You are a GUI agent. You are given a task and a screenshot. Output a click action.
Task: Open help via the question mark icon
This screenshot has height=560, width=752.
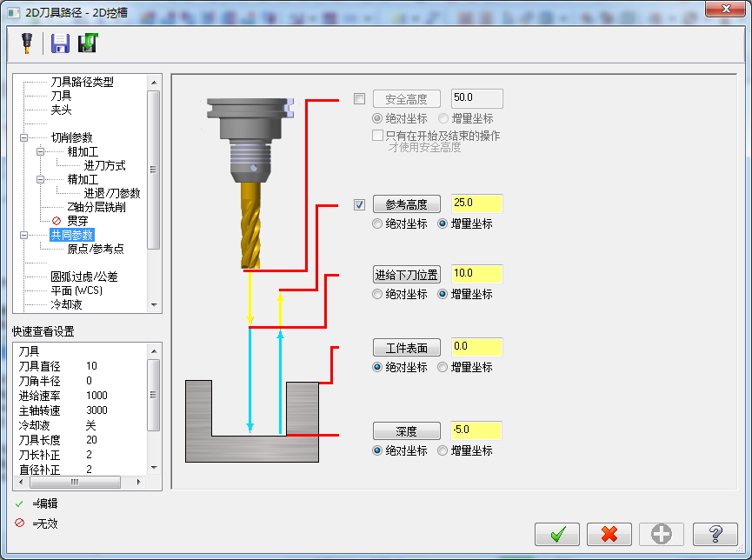click(714, 534)
